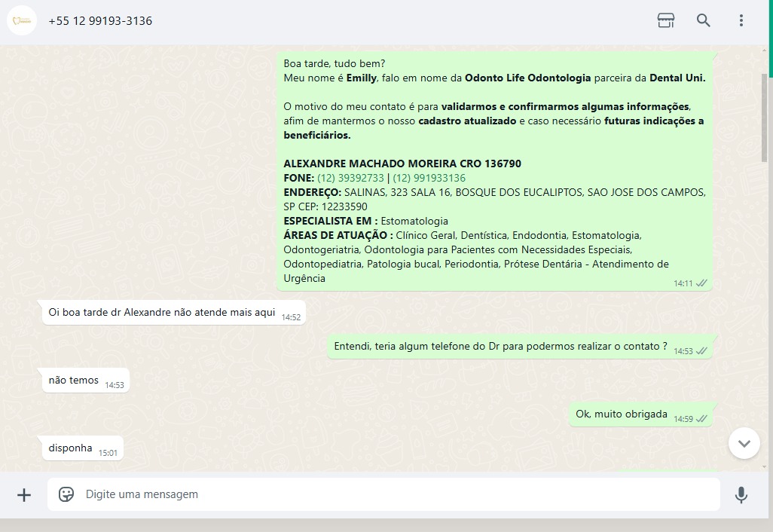Image resolution: width=773 pixels, height=532 pixels.
Task: Click the 'ESPECIALISTA EM : Estomatologia' line
Action: (366, 221)
